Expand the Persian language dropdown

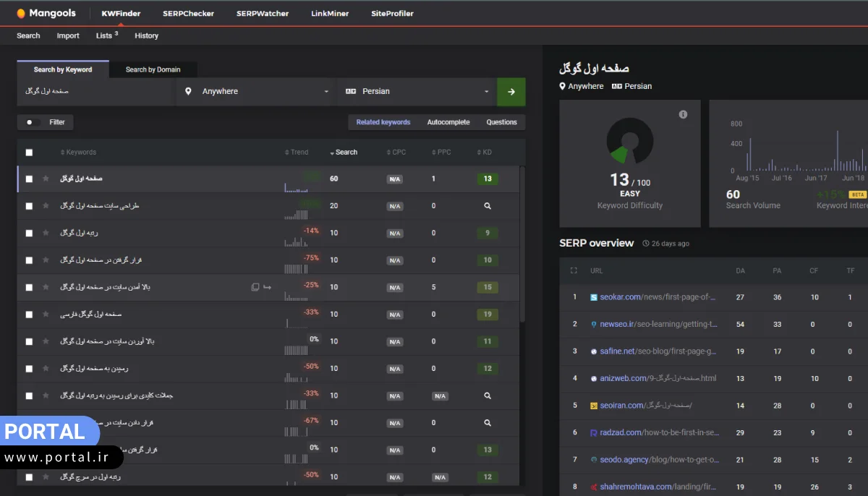pos(417,92)
